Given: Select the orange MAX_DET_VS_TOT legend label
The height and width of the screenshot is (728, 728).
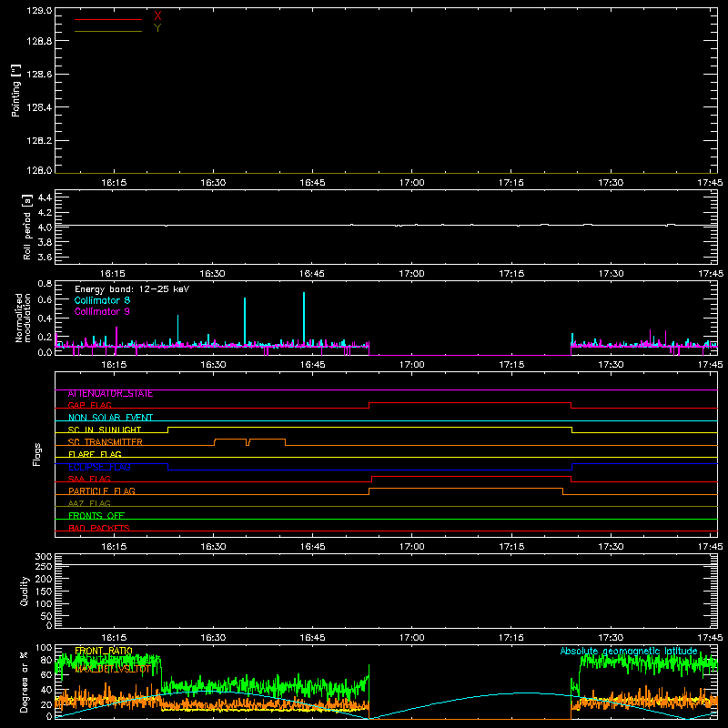Looking at the screenshot, I should click(112, 670).
